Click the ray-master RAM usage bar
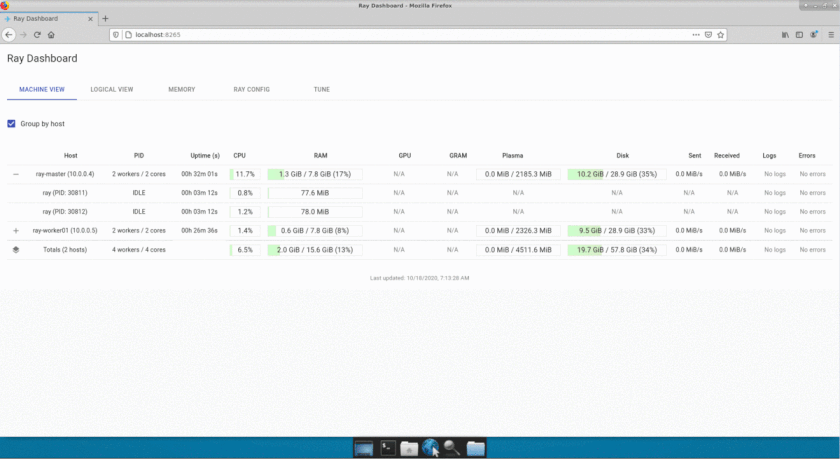Image resolution: width=840 pixels, height=459 pixels. (x=315, y=174)
